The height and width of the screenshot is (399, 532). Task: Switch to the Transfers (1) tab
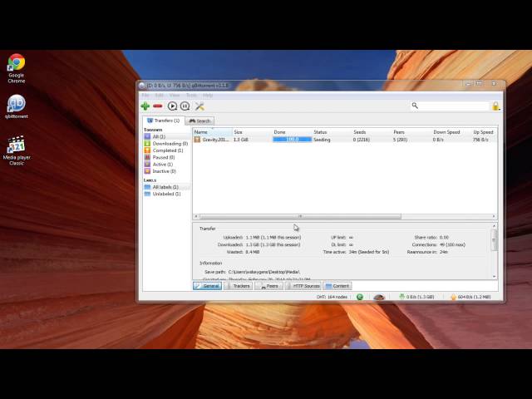(164, 121)
